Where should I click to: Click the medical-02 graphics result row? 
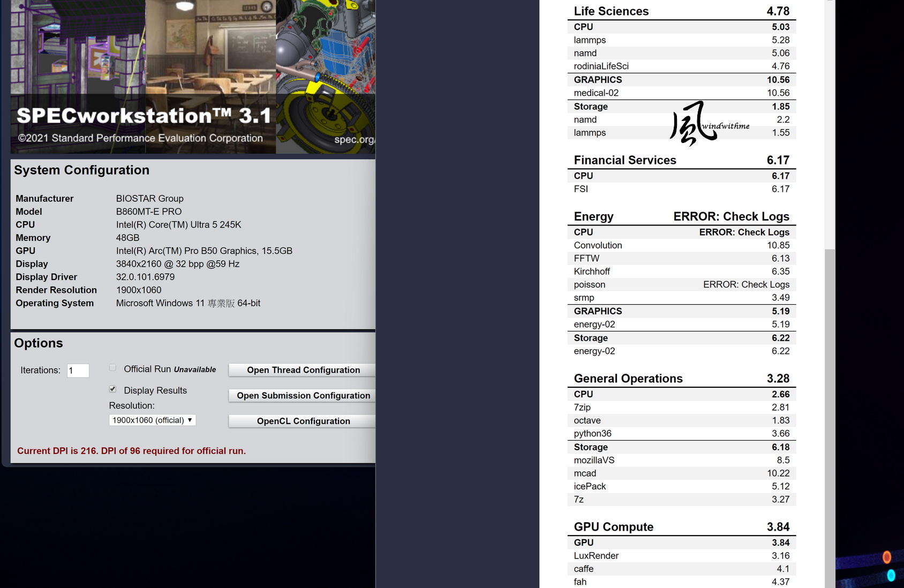(682, 93)
